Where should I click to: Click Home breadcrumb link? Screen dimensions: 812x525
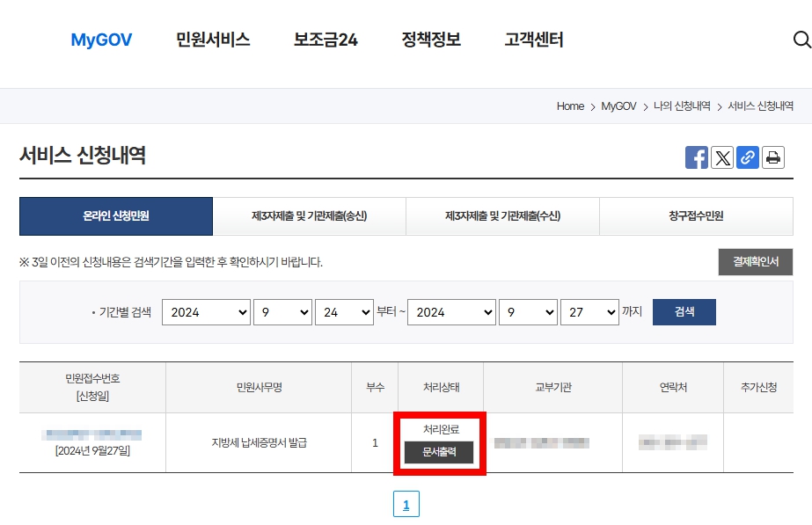570,106
